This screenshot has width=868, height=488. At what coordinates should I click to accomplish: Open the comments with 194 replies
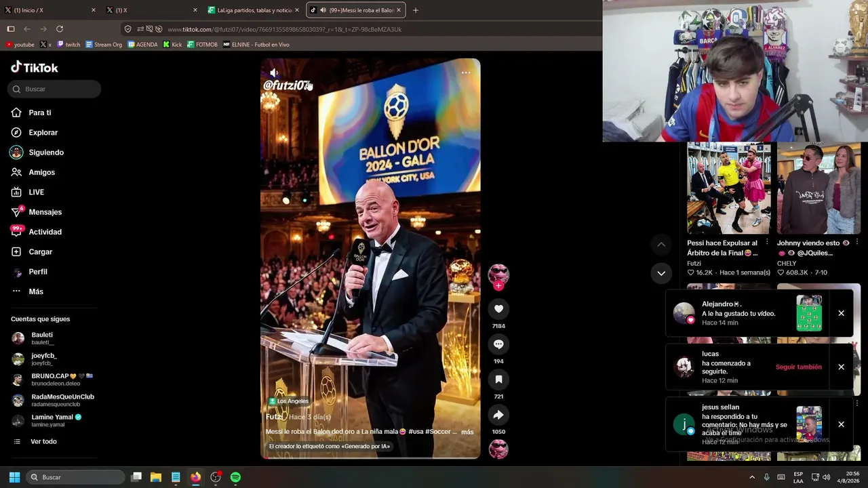[498, 344]
